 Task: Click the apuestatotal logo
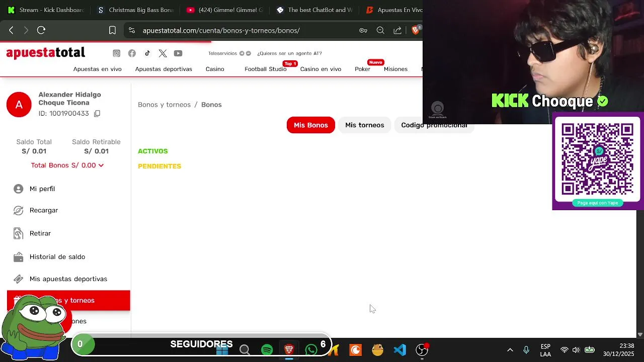45,53
